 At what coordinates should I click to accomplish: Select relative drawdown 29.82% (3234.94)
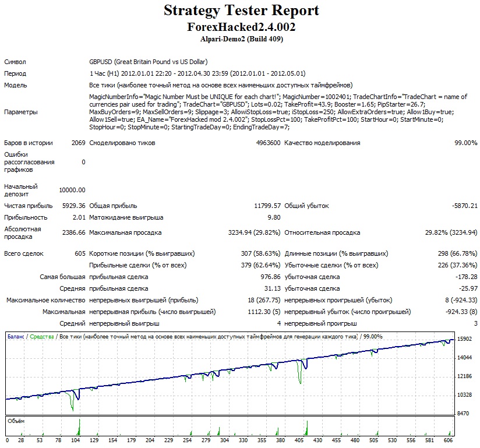(451, 232)
